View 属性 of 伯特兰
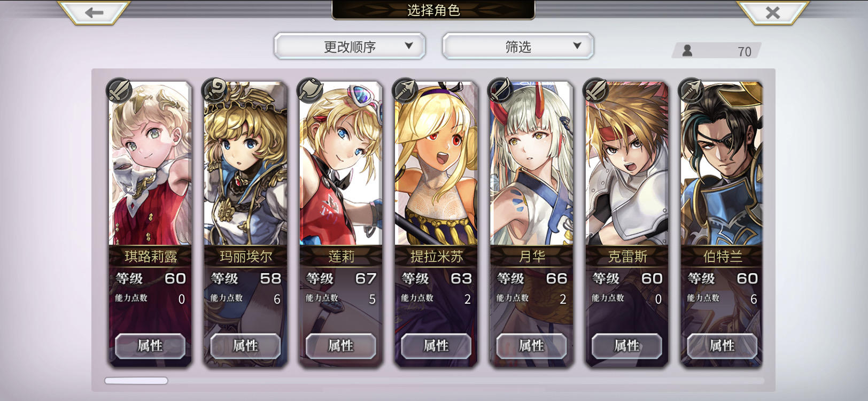 pos(722,346)
